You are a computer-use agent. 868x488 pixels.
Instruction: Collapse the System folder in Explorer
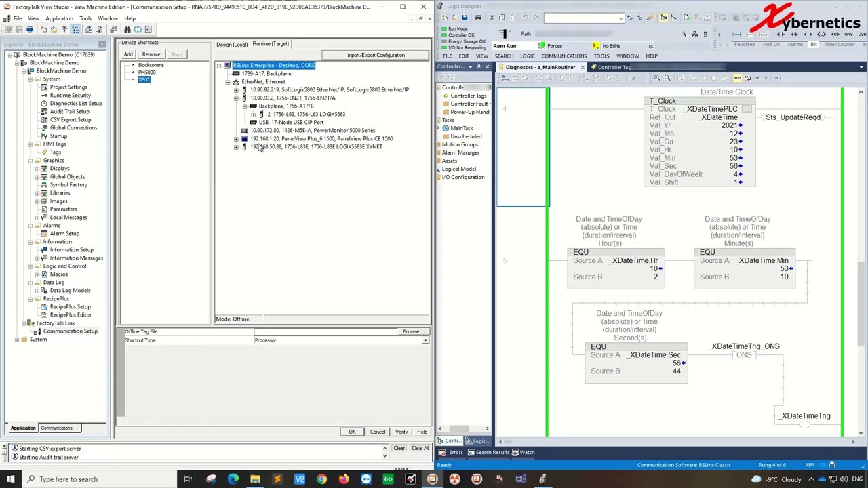[x=31, y=79]
